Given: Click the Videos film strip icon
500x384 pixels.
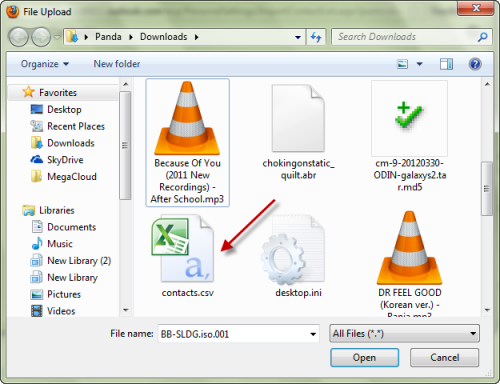Looking at the screenshot, I should (37, 311).
